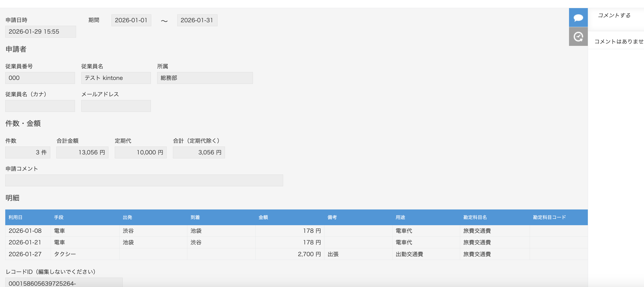Click the empty 従業員名（カナ）field

[40, 106]
